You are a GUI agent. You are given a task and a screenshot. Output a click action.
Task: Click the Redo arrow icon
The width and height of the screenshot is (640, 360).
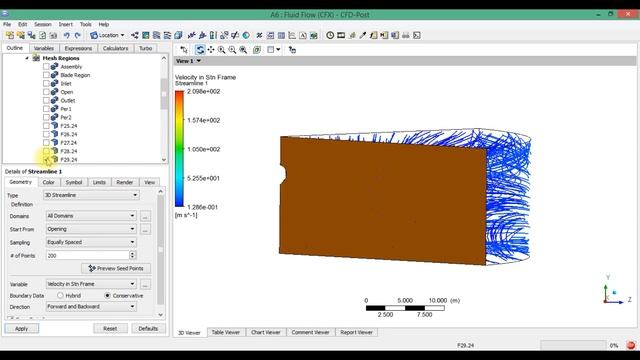[77, 36]
